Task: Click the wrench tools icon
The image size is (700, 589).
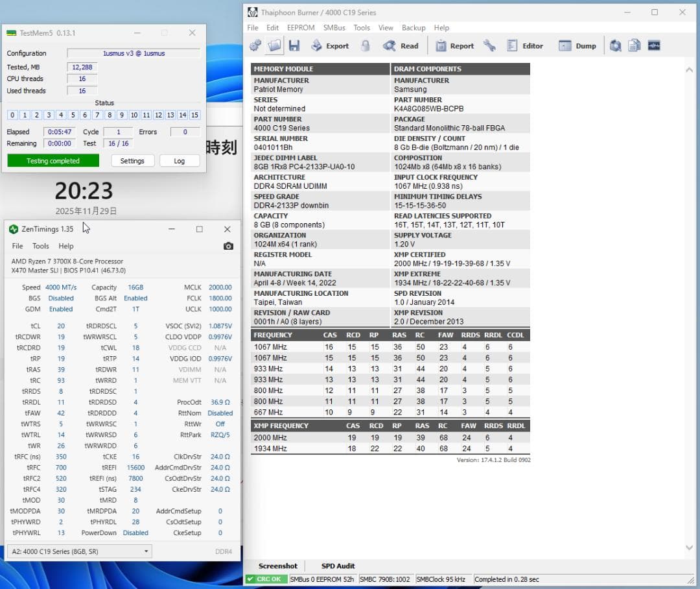Action: [489, 45]
